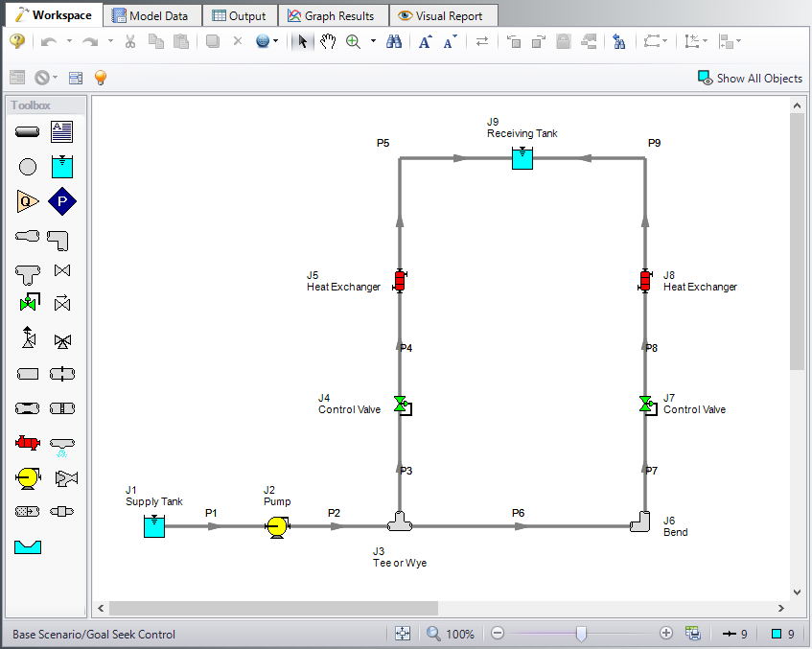The image size is (812, 649).
Task: Select the Reservoir junction tool in the Toolbox
Action: tap(61, 166)
